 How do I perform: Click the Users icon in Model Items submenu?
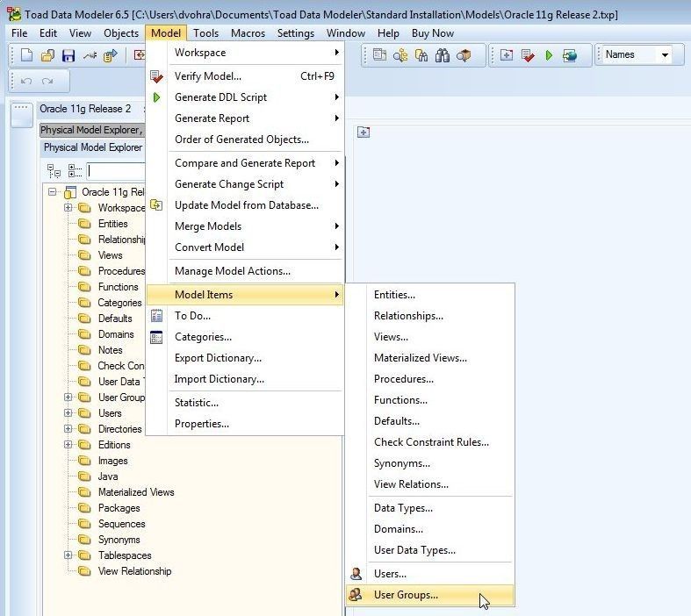point(356,573)
